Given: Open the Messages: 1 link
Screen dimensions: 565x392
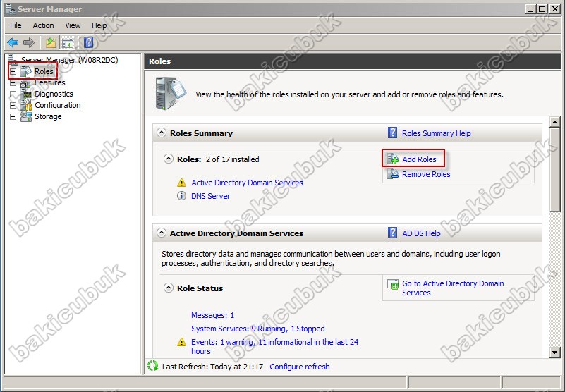Looking at the screenshot, I should tap(212, 315).
